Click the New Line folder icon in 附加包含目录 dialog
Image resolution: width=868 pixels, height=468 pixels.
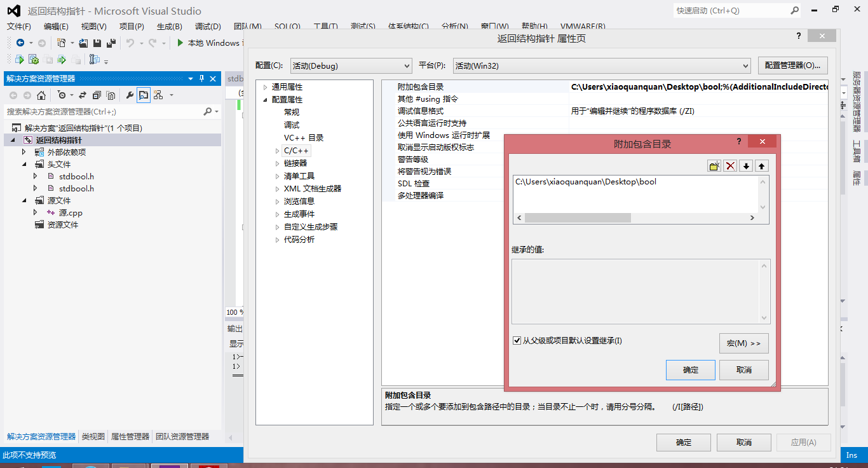click(715, 165)
